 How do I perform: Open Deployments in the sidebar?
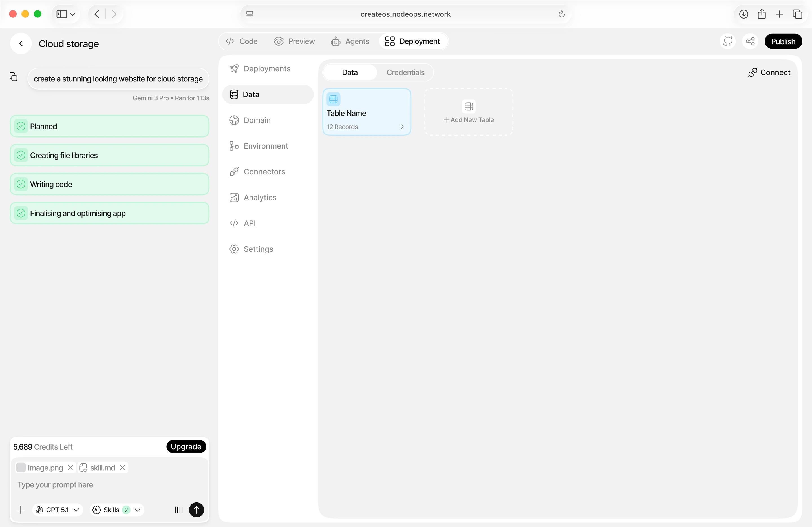click(x=268, y=68)
